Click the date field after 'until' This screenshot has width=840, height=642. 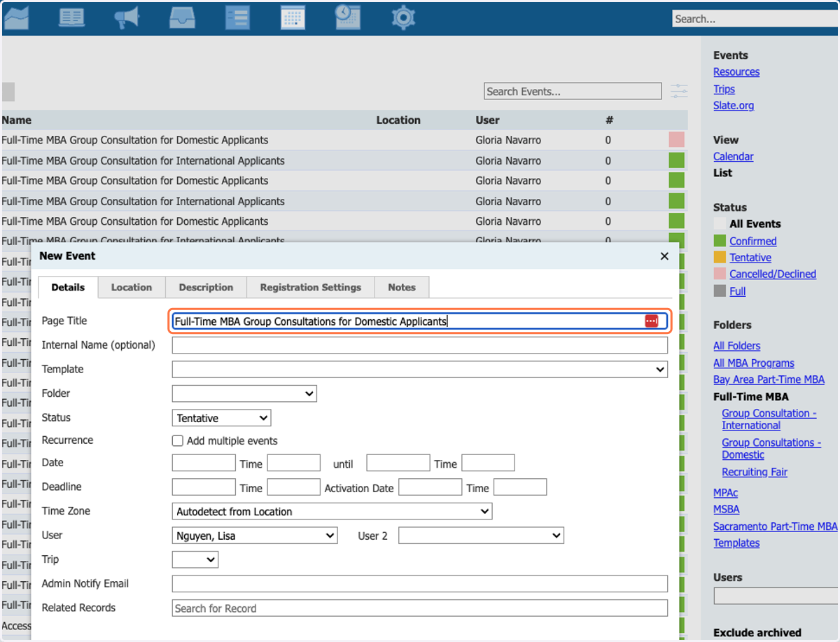[x=398, y=463]
